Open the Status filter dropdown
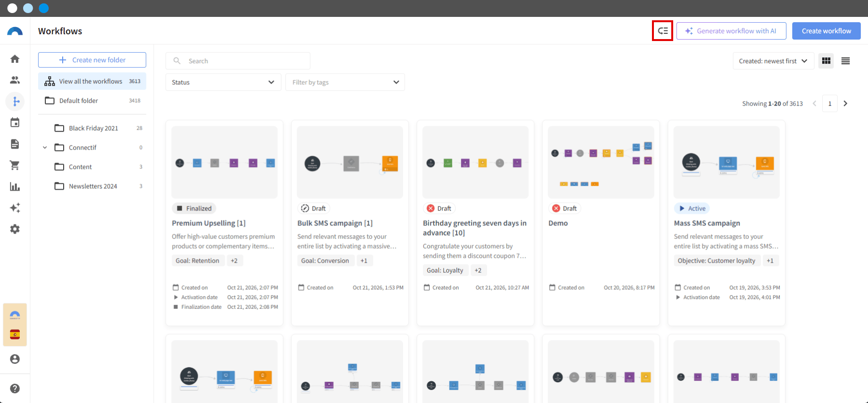The width and height of the screenshot is (868, 403). tap(223, 82)
